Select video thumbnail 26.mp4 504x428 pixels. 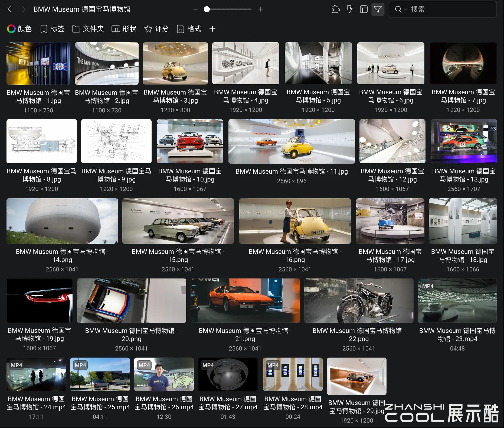[164, 374]
